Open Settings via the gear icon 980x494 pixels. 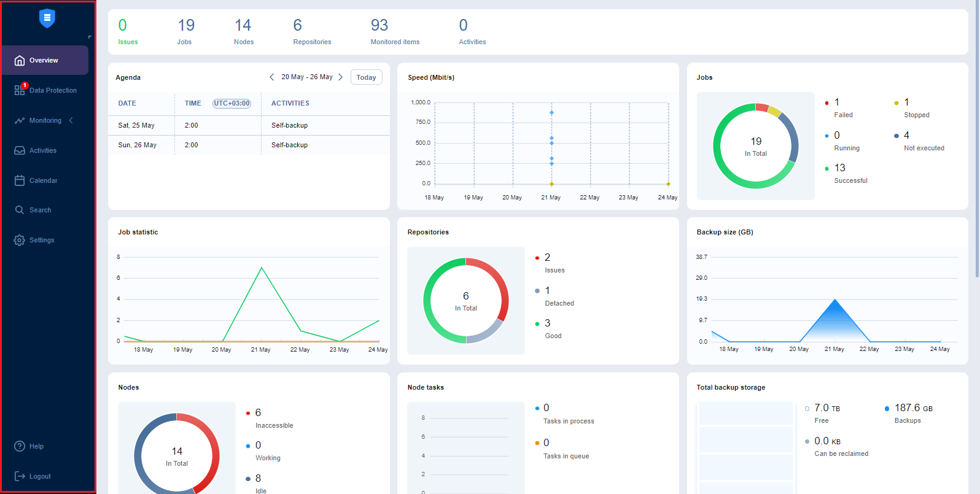pyautogui.click(x=20, y=240)
